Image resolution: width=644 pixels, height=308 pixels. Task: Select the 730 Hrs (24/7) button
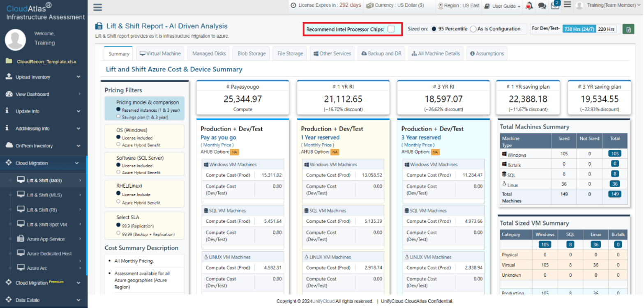click(x=579, y=29)
